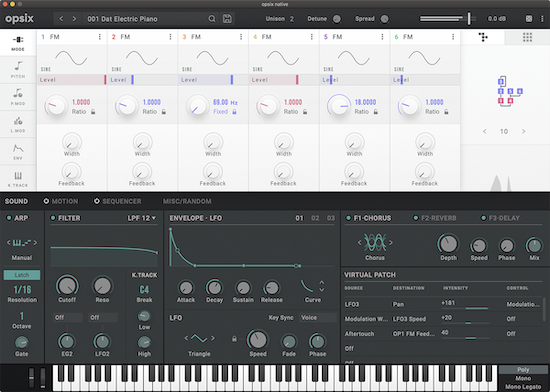
Task: Toggle the ratio lock on operator 1
Action: [x=93, y=112]
